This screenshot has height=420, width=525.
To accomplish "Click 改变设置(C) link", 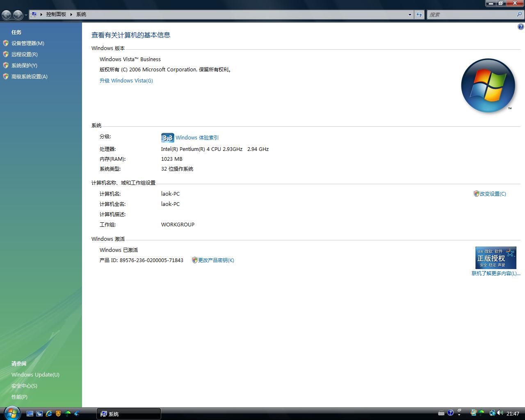I will (x=493, y=194).
